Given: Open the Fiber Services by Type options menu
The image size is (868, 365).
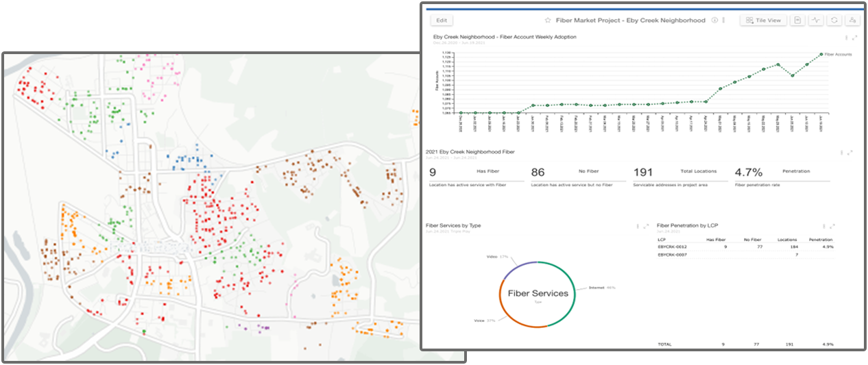Looking at the screenshot, I should pyautogui.click(x=638, y=225).
